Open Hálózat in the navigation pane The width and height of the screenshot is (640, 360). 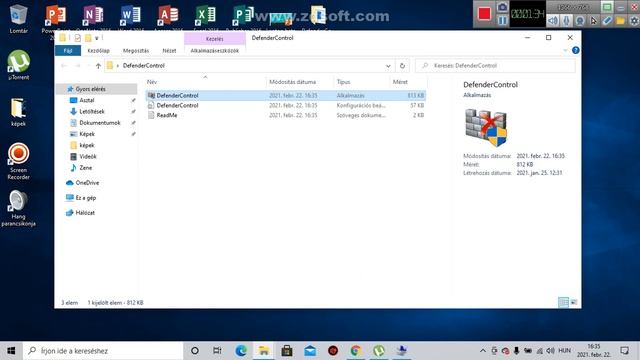coord(85,213)
